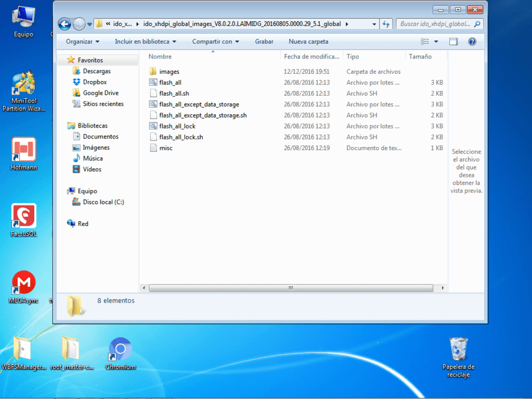
Task: Select FactuSOL desktop shortcut
Action: (24, 220)
